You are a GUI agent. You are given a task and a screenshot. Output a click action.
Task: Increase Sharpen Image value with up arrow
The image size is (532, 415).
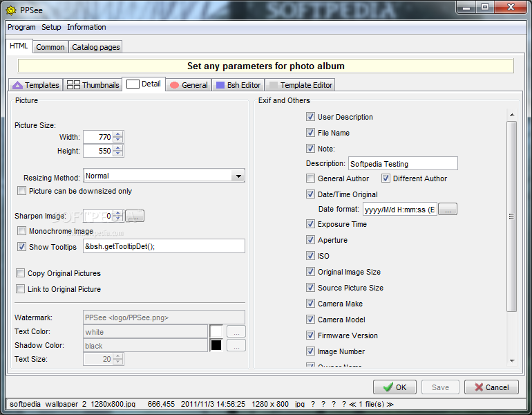[117, 213]
